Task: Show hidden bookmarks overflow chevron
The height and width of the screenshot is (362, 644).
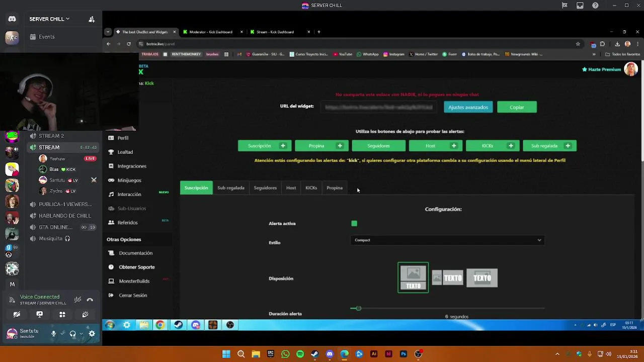Action: 594,54
